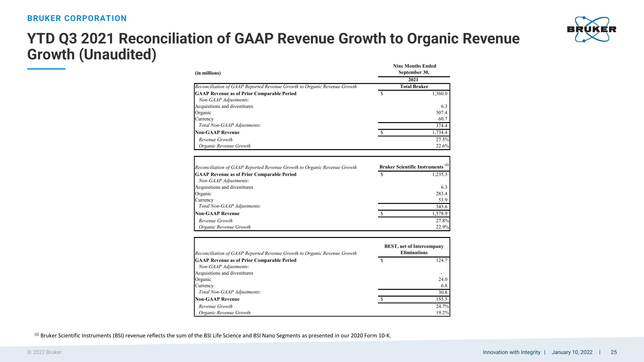Click total non-GAAP adjustments value 374.4
This screenshot has height=362, width=644.
pyautogui.click(x=442, y=126)
